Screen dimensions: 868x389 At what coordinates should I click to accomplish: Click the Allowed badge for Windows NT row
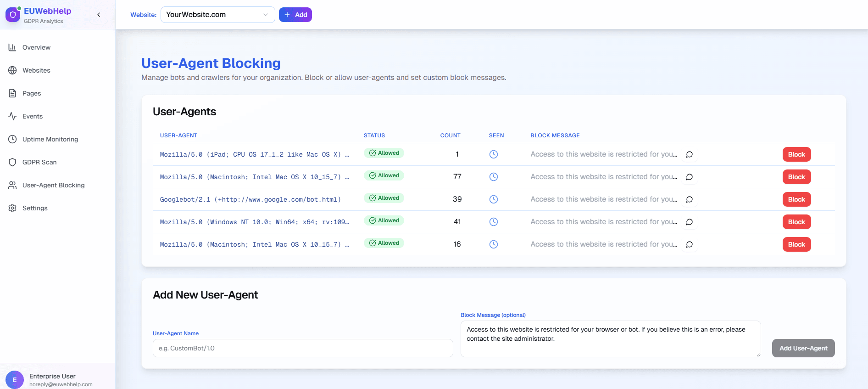click(x=384, y=220)
